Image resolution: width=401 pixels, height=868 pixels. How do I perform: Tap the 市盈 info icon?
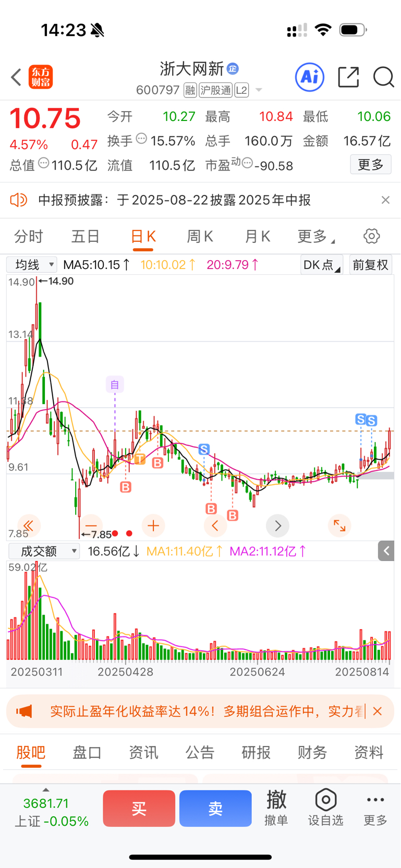[x=247, y=163]
